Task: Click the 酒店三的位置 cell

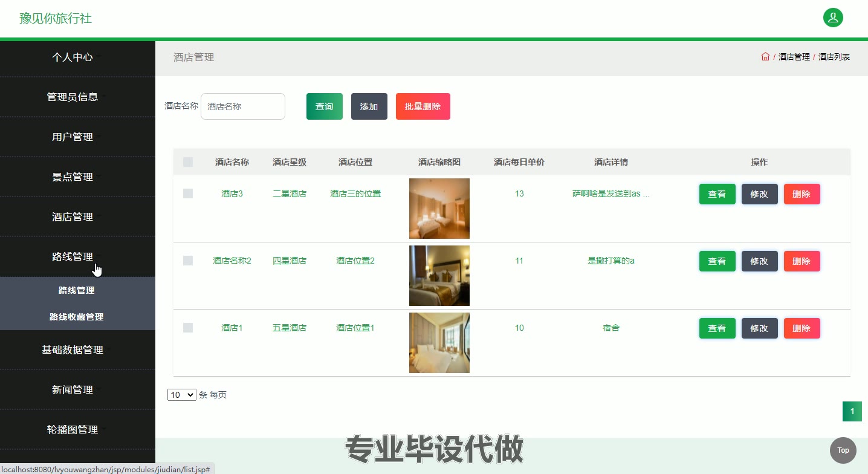Action: pos(355,193)
